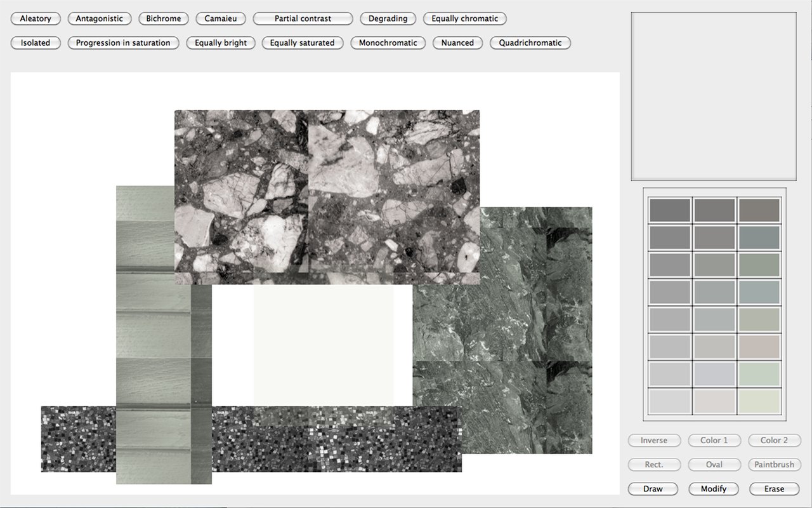812x508 pixels.
Task: Activate the Draw mode button
Action: pos(653,488)
